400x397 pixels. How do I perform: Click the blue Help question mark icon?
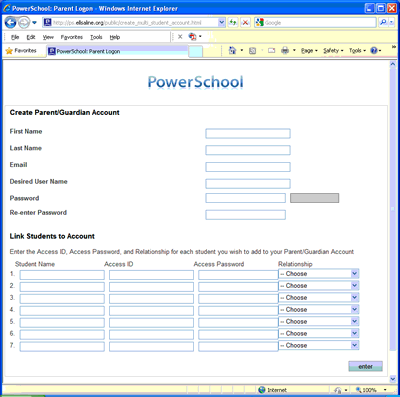coord(374,51)
